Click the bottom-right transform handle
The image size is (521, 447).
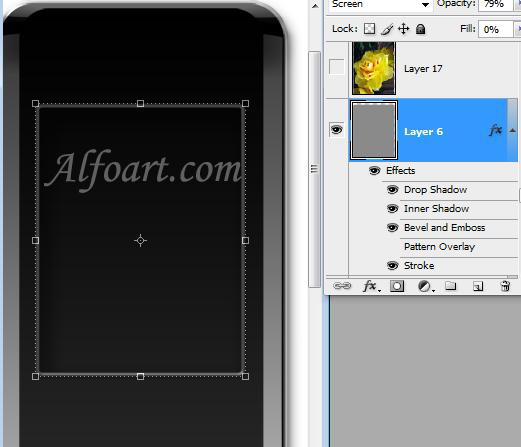click(245, 376)
